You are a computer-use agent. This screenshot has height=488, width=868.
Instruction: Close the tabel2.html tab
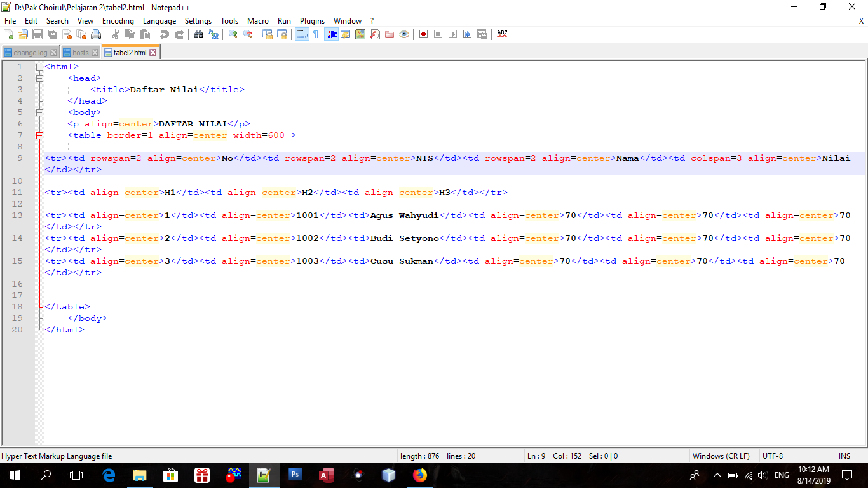153,53
